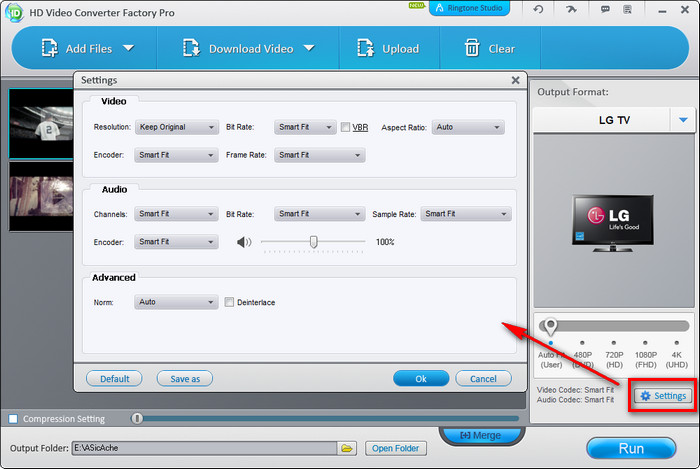
Task: Open the Aspect Ratio dropdown
Action: coord(468,127)
